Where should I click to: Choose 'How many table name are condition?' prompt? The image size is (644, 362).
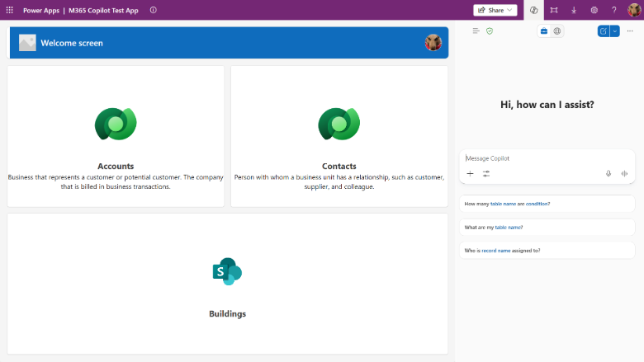click(x=547, y=204)
